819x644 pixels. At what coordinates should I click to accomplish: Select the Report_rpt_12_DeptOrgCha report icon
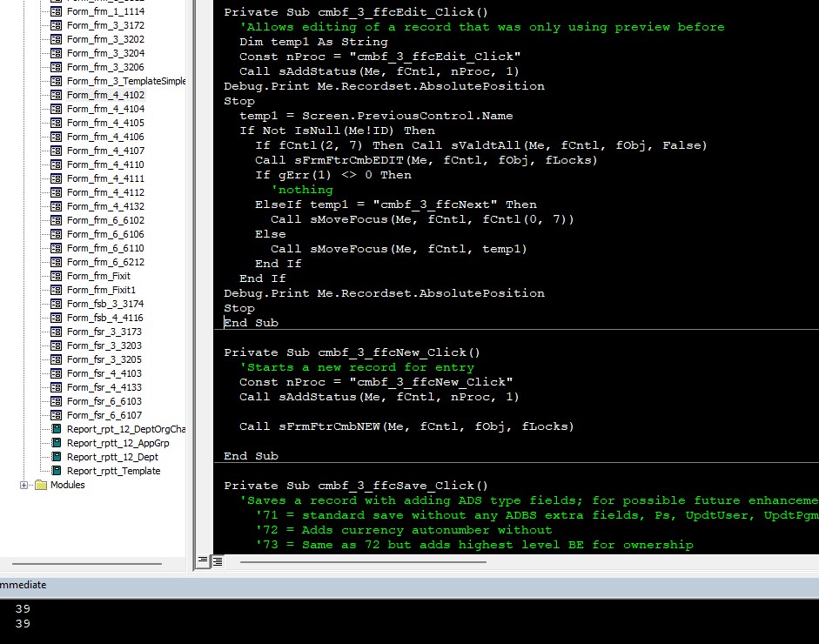click(x=57, y=429)
